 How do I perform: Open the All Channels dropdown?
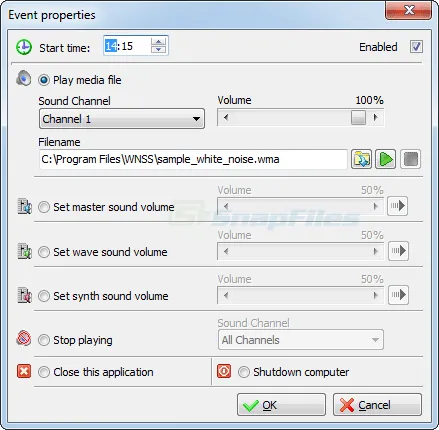301,340
